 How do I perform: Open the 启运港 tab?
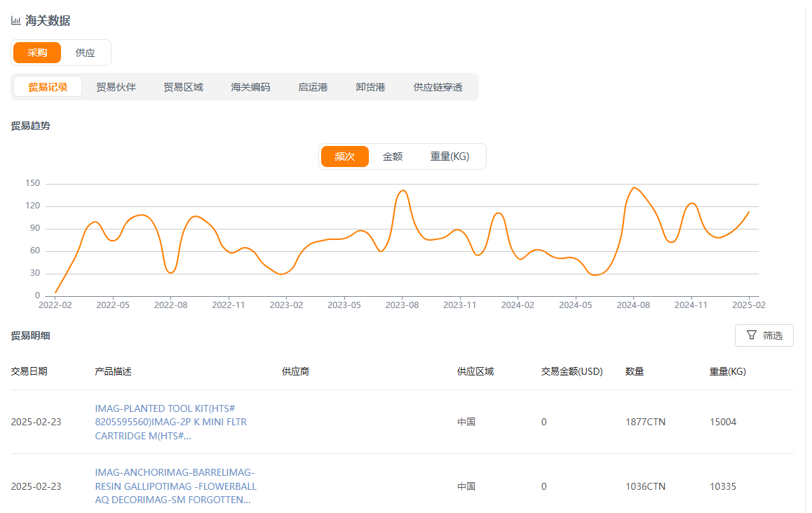313,87
